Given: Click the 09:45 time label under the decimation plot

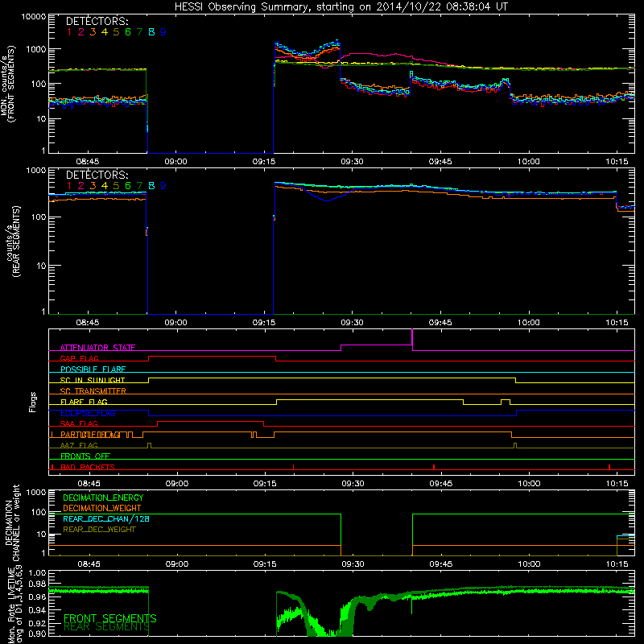Looking at the screenshot, I should click(x=440, y=564).
